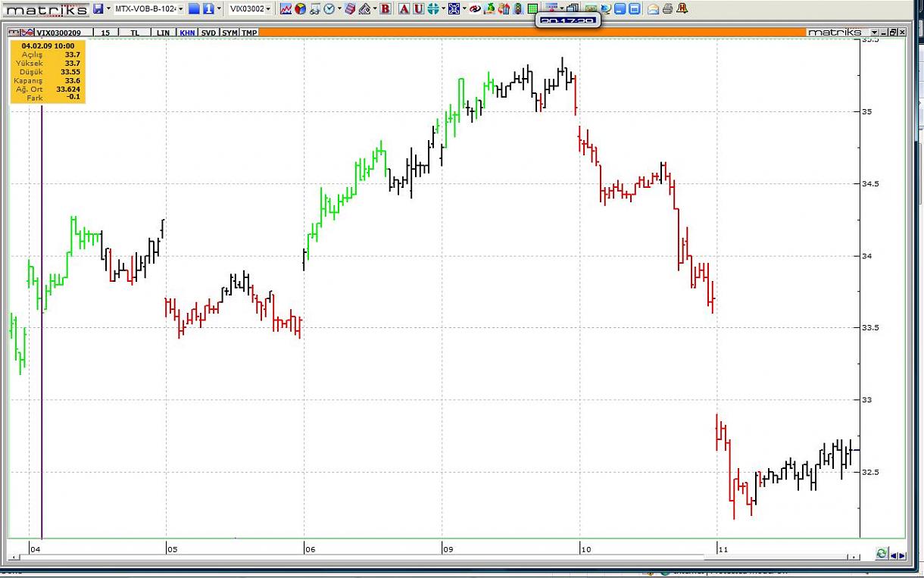924x578 pixels.
Task: Select the TMP tab in chart header
Action: click(x=249, y=33)
